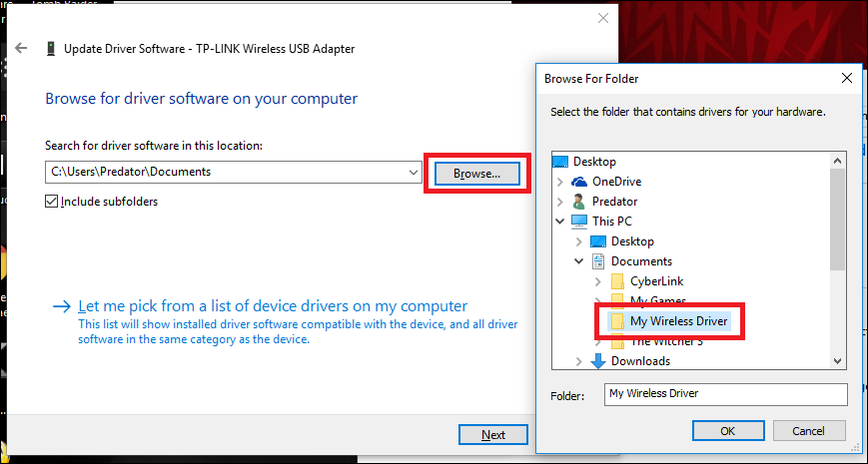Open the driver location path dropdown
Image resolution: width=868 pixels, height=464 pixels.
click(415, 172)
